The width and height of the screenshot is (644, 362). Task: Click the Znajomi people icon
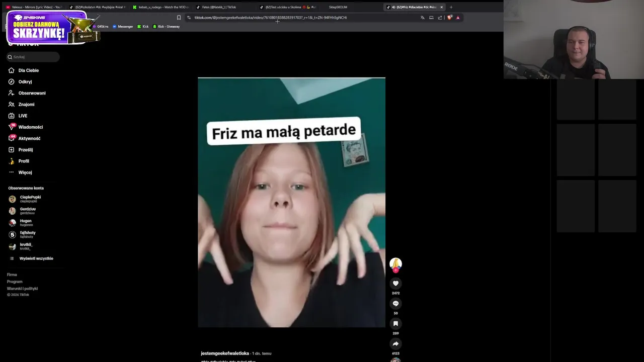click(11, 104)
